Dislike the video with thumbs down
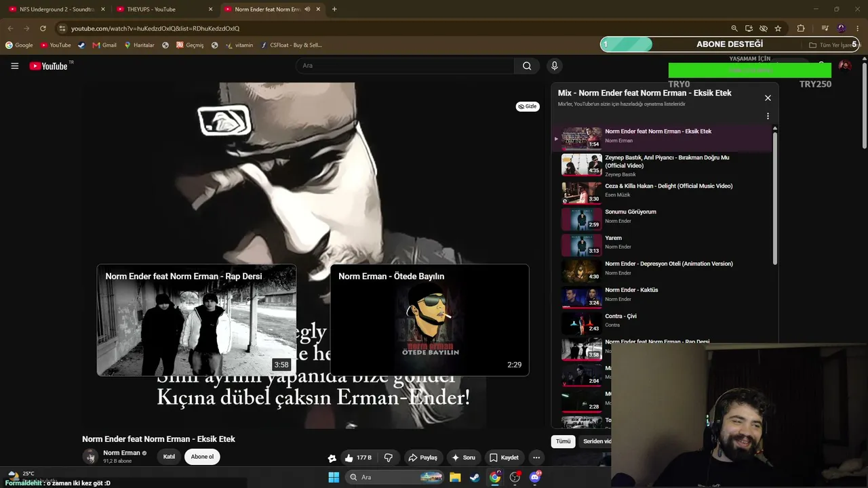 coord(388,457)
